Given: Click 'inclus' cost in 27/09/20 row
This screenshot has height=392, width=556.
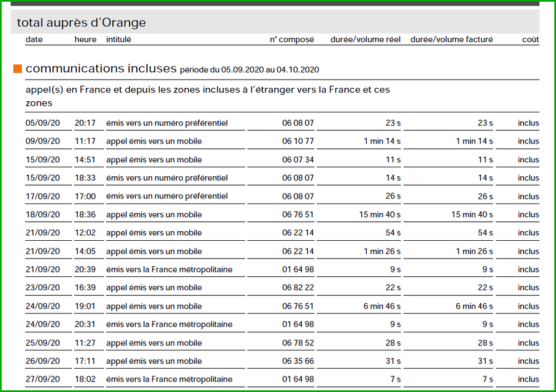Looking at the screenshot, I should (528, 379).
